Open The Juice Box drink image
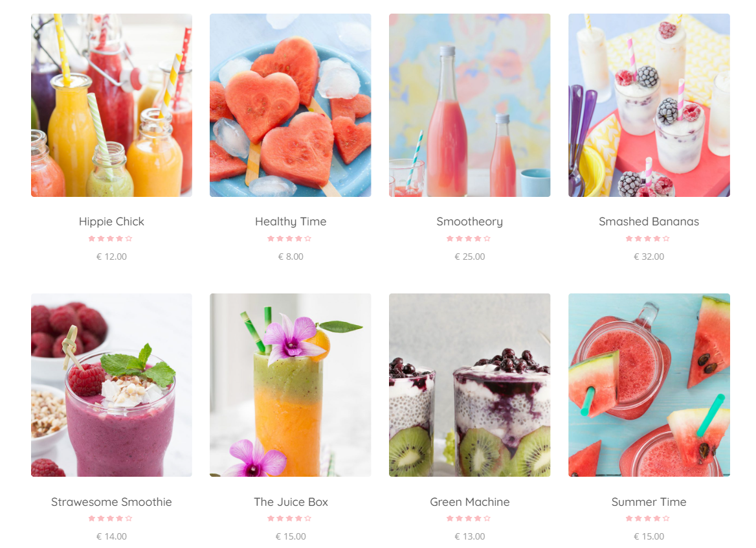The height and width of the screenshot is (548, 756). 290,385
